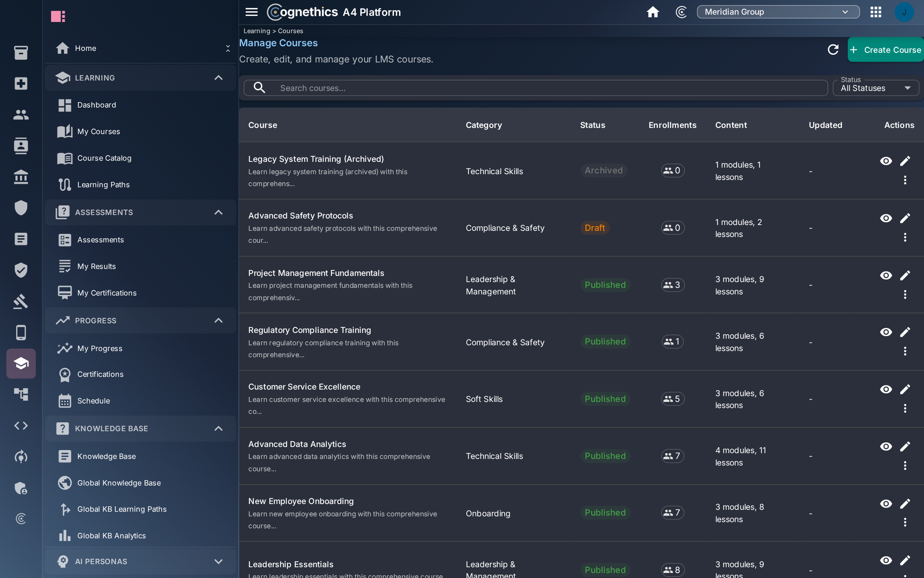Go to the home icon in the header
The image size is (924, 578).
tap(653, 12)
